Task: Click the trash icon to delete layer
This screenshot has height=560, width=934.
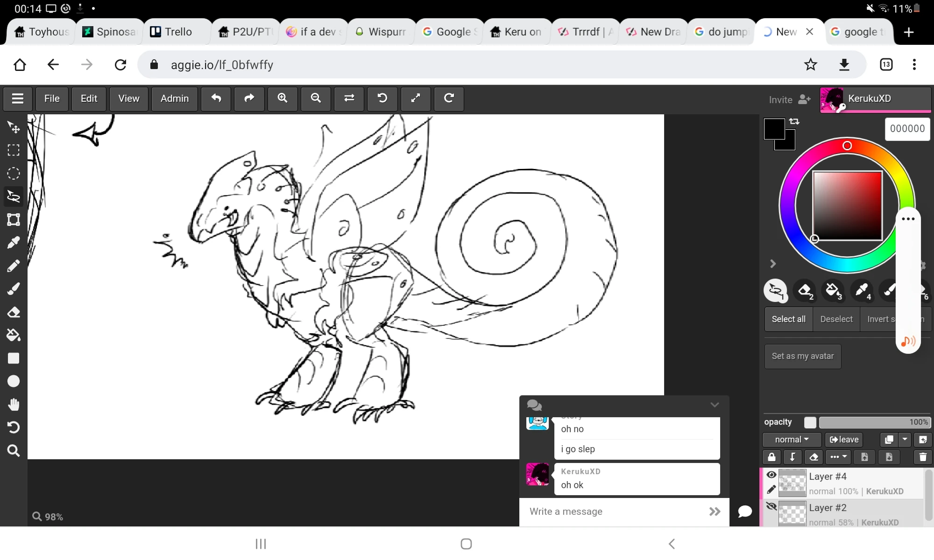Action: click(x=923, y=457)
